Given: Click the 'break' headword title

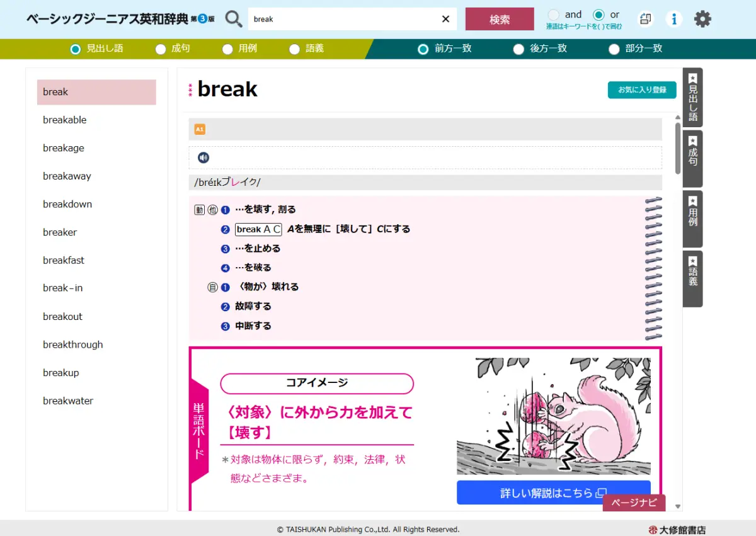Looking at the screenshot, I should pos(227,89).
